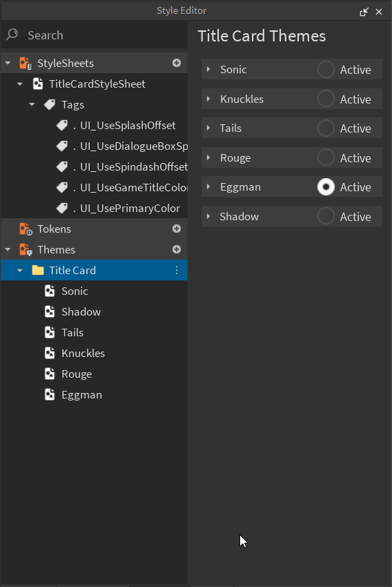The height and width of the screenshot is (587, 392).
Task: Add a new stylesheet with plus icon
Action: (177, 63)
